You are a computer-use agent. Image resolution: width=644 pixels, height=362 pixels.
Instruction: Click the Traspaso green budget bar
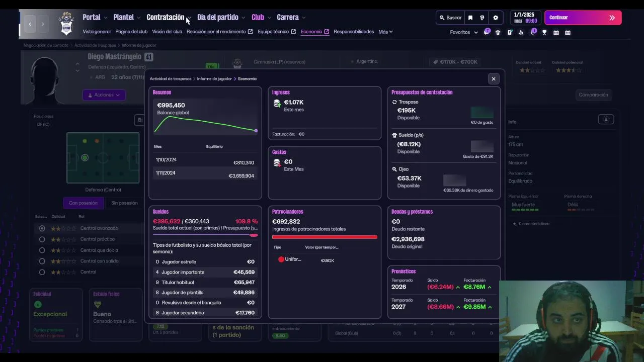coord(482,112)
